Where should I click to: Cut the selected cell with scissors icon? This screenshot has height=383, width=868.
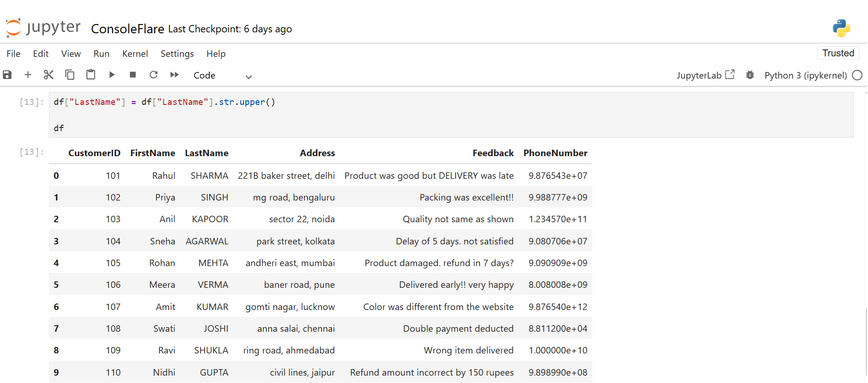pyautogui.click(x=49, y=75)
